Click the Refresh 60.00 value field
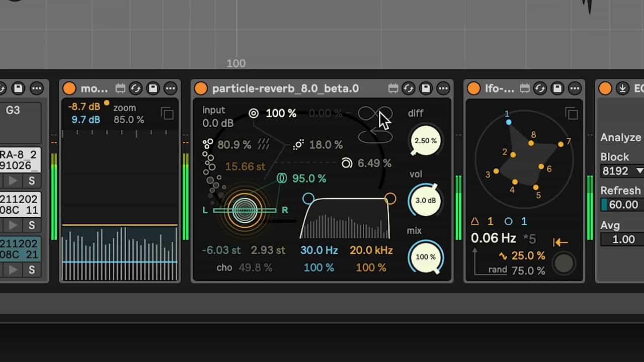The height and width of the screenshot is (362, 644). [x=623, y=205]
